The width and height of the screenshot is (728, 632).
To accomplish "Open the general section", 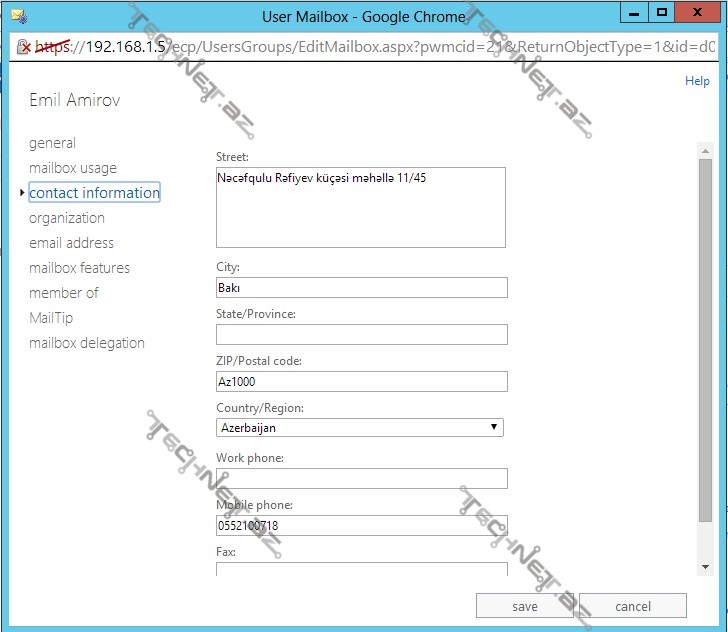I will click(x=52, y=143).
